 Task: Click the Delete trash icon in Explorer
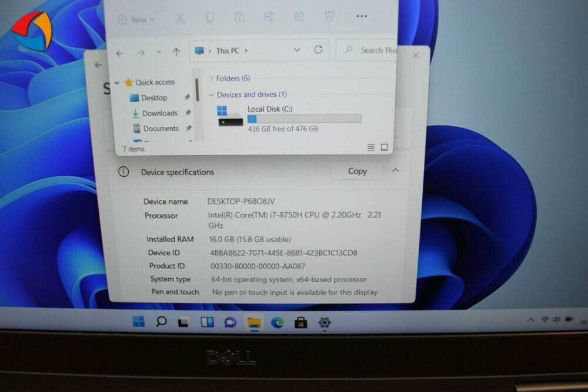(x=329, y=16)
